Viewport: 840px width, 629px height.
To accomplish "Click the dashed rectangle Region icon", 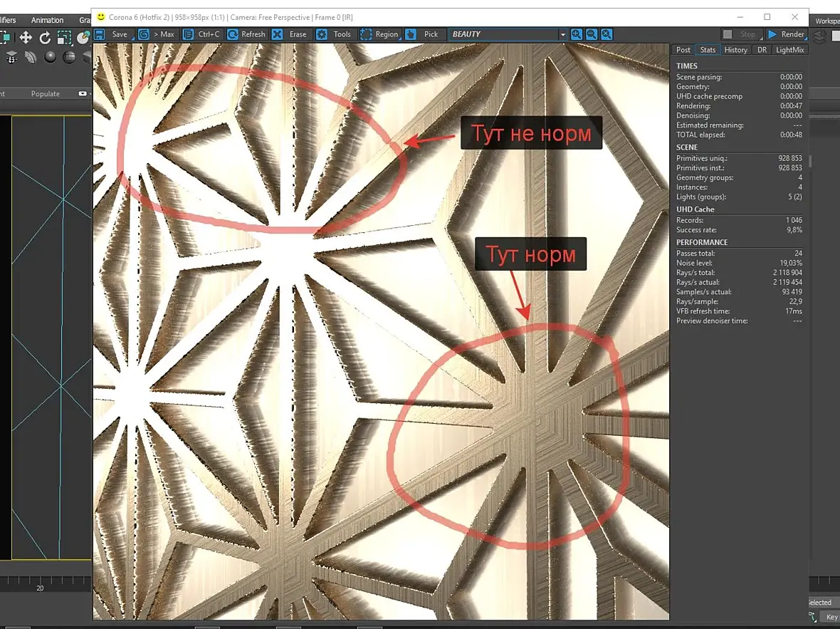I will coord(366,34).
